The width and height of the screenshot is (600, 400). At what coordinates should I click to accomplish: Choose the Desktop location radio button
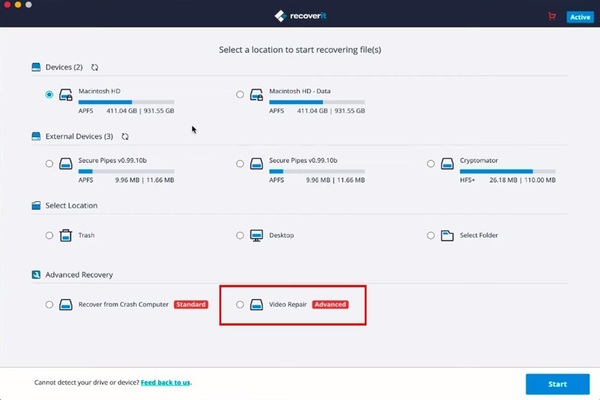tap(240, 235)
